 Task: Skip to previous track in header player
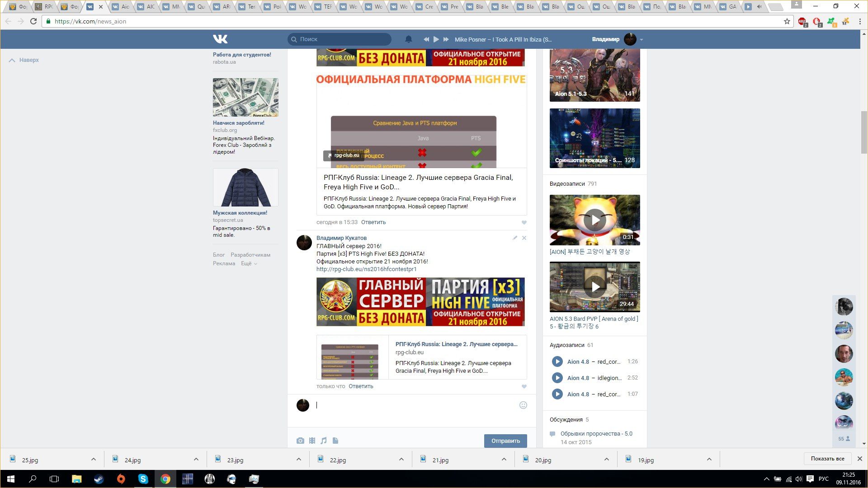426,39
